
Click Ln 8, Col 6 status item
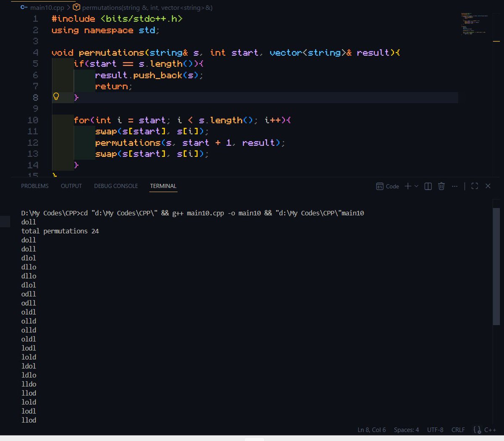point(372,430)
